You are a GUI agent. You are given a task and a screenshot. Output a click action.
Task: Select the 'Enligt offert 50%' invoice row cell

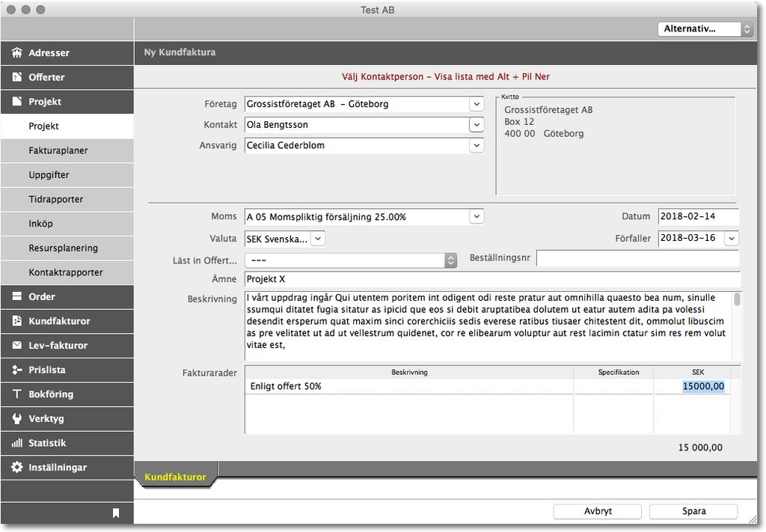409,386
